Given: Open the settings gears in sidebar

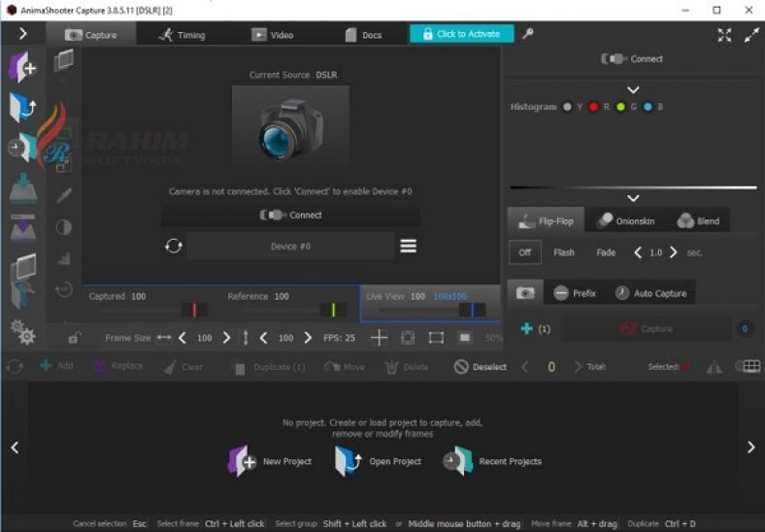Looking at the screenshot, I should click(x=22, y=332).
